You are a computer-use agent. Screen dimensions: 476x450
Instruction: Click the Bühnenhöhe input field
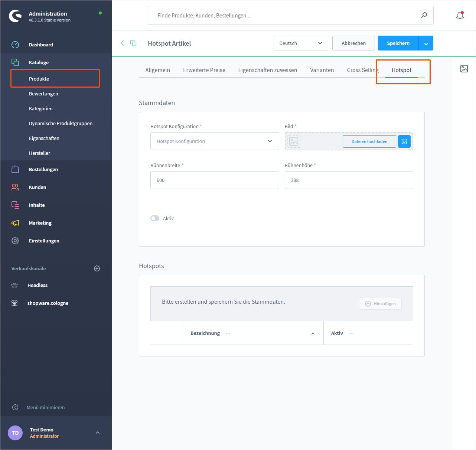tap(349, 180)
